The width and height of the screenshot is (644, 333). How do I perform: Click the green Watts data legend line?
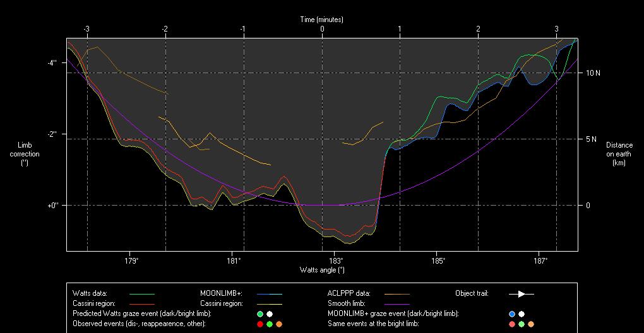[x=141, y=294]
